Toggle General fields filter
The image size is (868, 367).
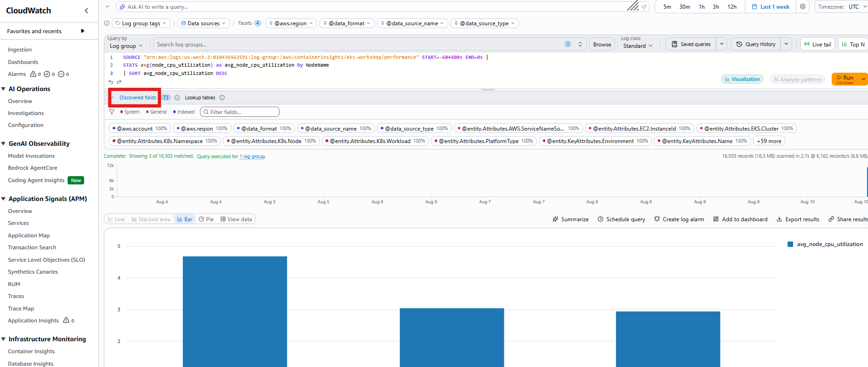pos(156,112)
